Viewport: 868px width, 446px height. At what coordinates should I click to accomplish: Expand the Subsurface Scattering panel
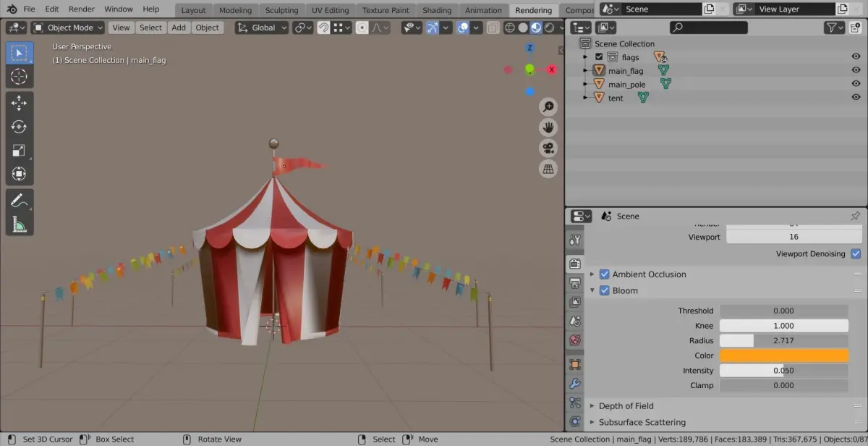point(592,422)
